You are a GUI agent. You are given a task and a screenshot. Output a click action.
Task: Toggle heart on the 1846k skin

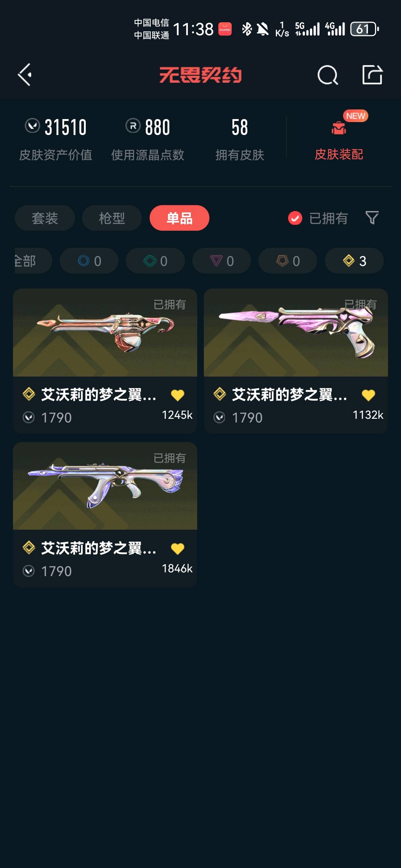pyautogui.click(x=177, y=549)
